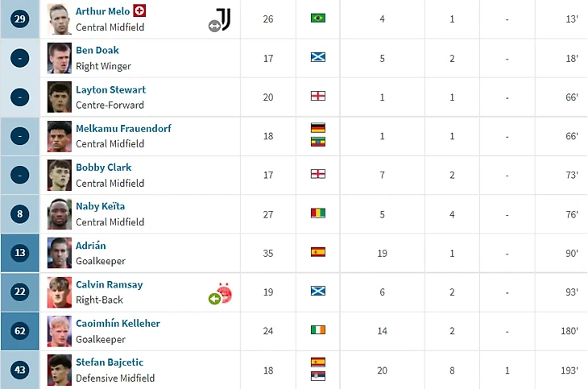The height and width of the screenshot is (389, 588).
Task: Click Adrián's Spain flag icon
Action: tap(318, 252)
